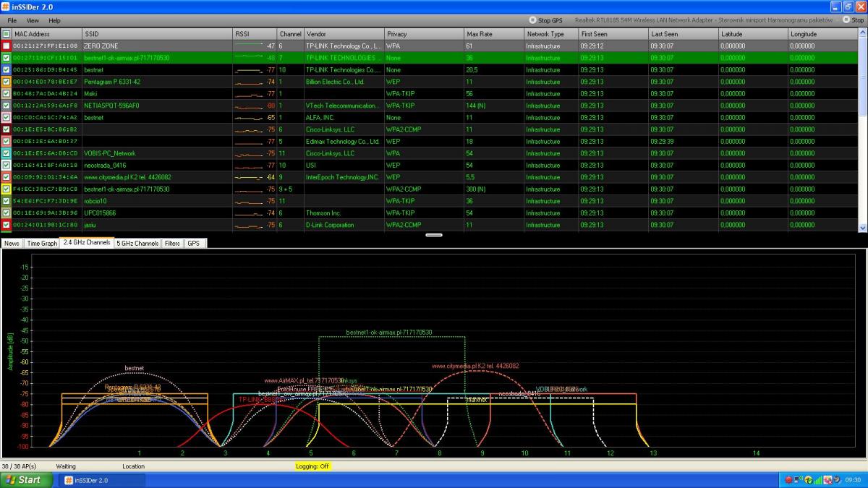Go to the Filters tab

point(172,244)
